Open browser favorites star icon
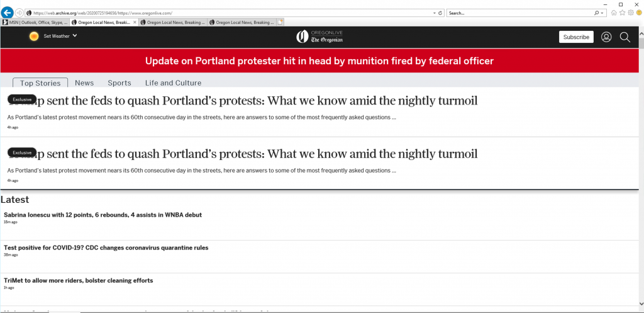Screen dimensions: 644x313 click(x=622, y=13)
